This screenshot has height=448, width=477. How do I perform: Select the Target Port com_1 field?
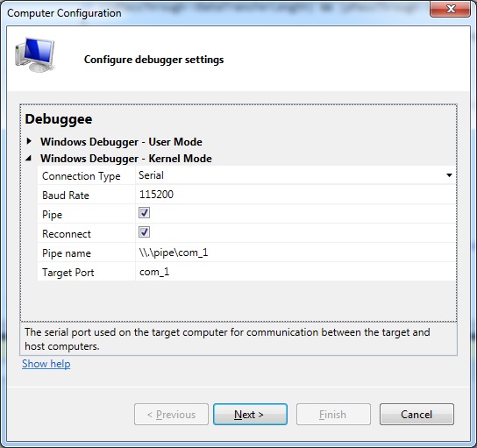(295, 272)
